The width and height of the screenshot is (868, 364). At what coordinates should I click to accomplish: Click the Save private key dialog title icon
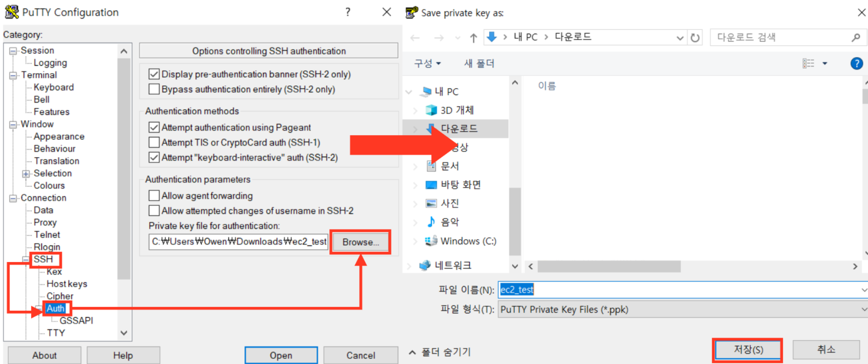click(412, 12)
